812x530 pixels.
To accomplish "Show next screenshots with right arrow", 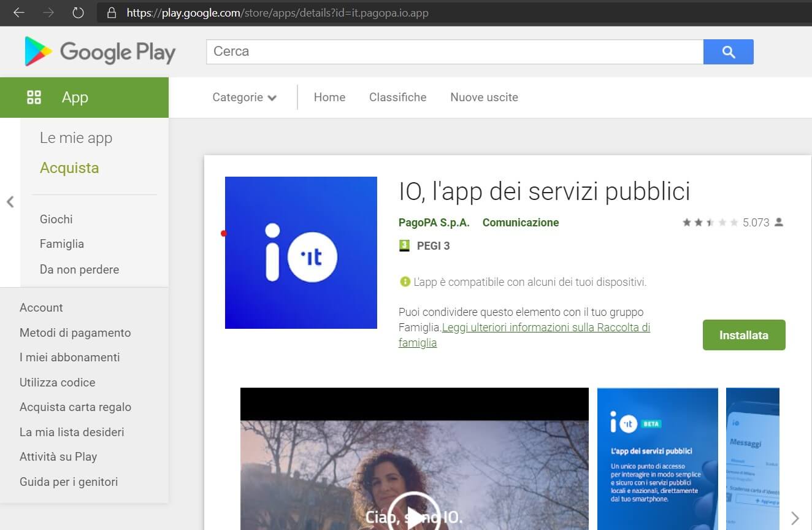I will 795,518.
